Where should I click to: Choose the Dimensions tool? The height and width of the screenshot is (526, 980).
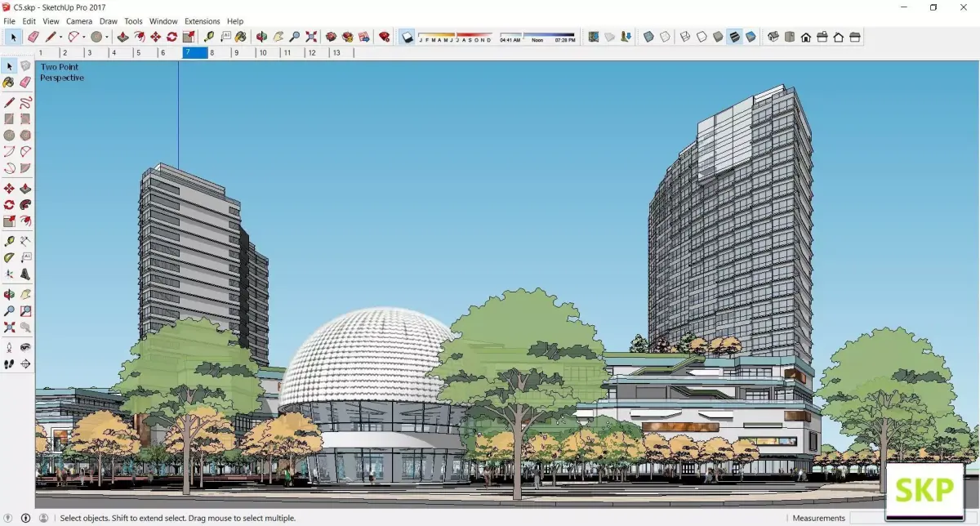(25, 241)
